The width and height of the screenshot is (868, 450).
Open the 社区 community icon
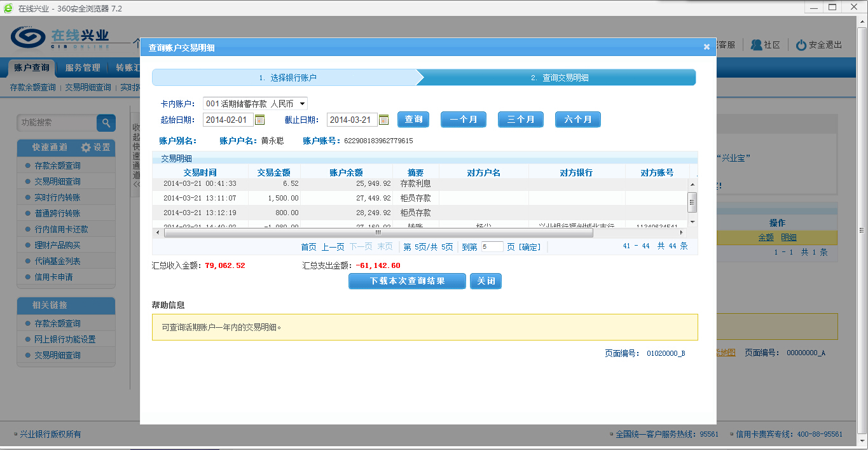[756, 45]
